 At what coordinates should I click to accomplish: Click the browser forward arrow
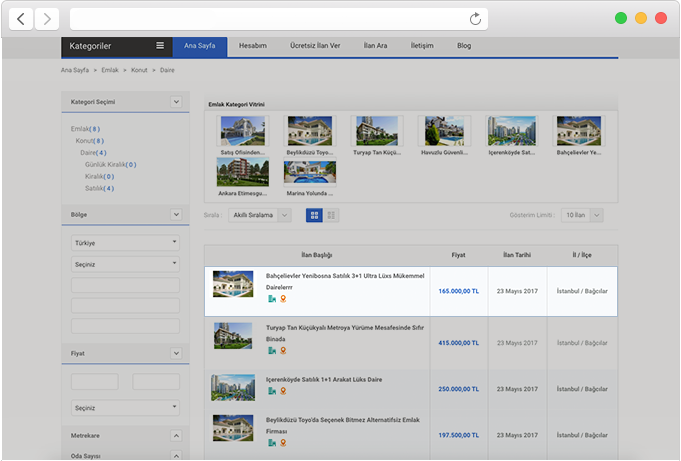click(x=48, y=18)
